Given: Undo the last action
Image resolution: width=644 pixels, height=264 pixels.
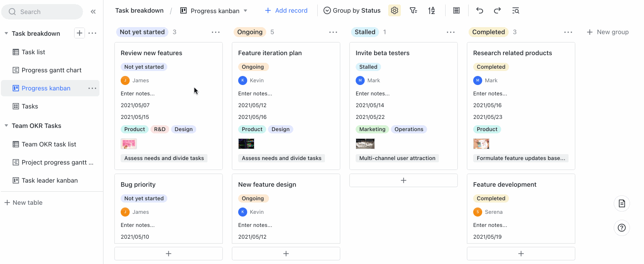Looking at the screenshot, I should pos(479,10).
